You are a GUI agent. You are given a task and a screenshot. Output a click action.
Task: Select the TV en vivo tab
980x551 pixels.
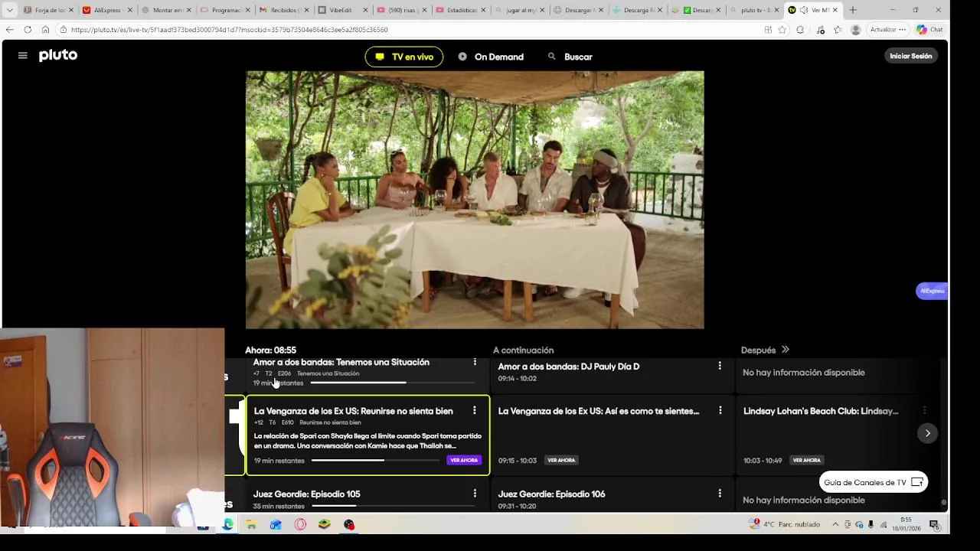click(403, 57)
